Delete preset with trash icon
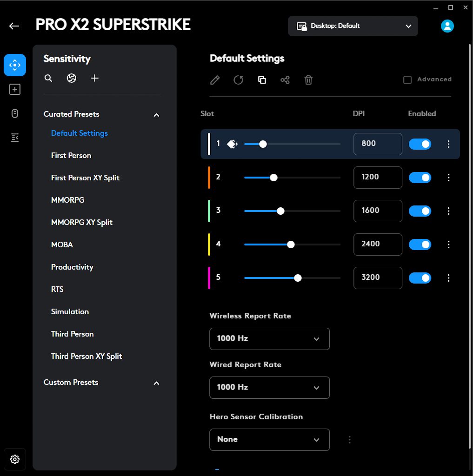This screenshot has width=473, height=476. point(308,80)
